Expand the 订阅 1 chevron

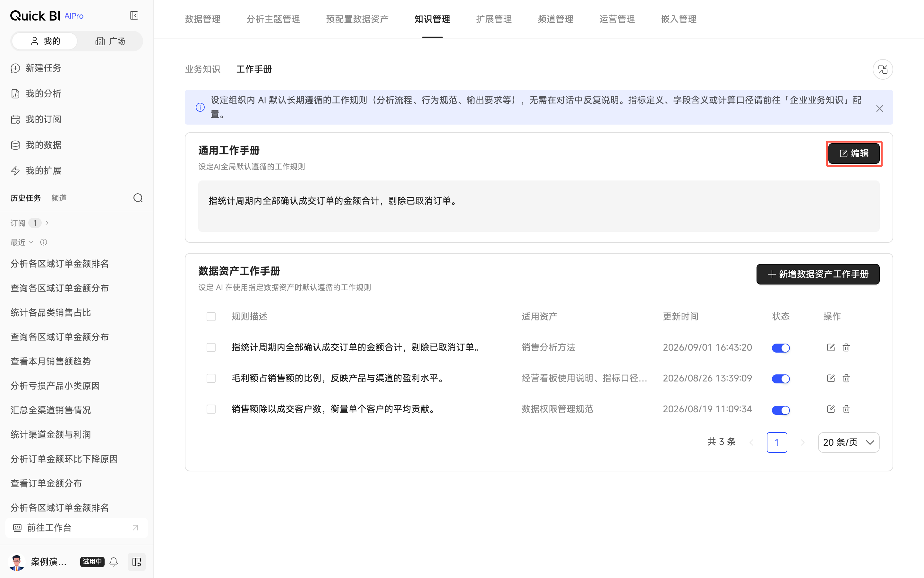pos(47,223)
